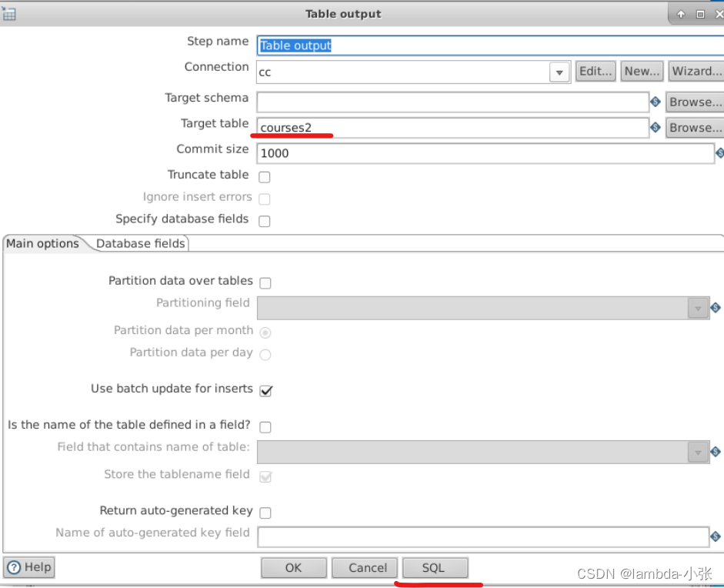Viewport: 724px width, 588px height.
Task: Open the Field that contains name of table dropdown
Action: click(x=698, y=452)
